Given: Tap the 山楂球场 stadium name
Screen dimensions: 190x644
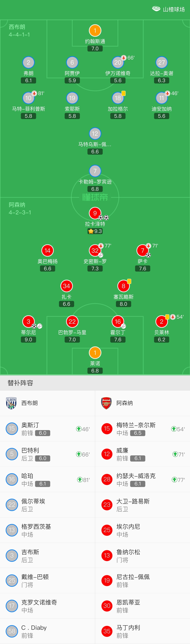Looking at the screenshot, I should (x=174, y=9).
